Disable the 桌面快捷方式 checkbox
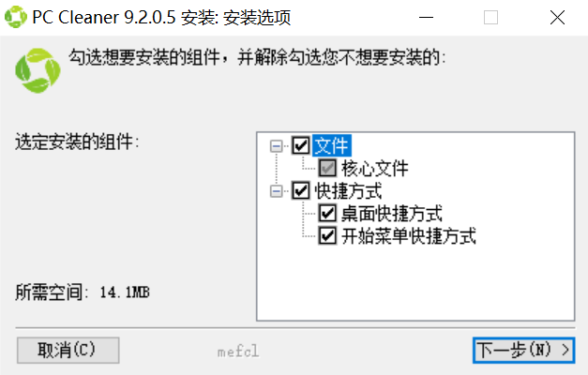The width and height of the screenshot is (588, 375). 327,214
